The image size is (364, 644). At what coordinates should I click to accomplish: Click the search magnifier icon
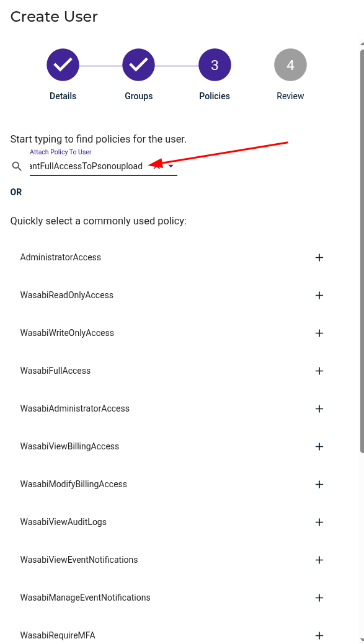pyautogui.click(x=17, y=166)
